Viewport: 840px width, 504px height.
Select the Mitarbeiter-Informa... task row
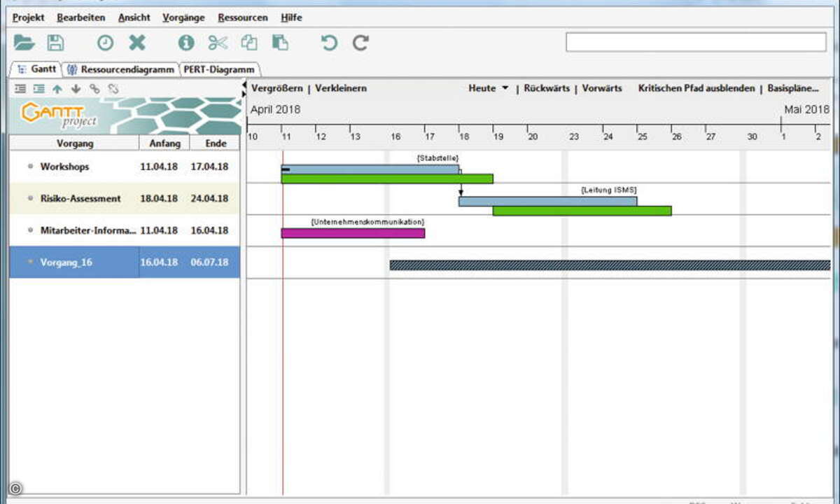(125, 230)
